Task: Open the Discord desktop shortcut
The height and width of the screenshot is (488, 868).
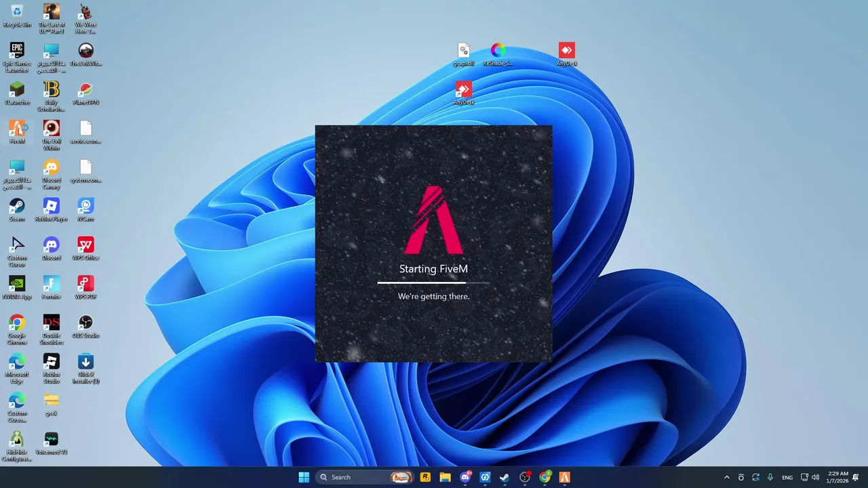Action: point(52,248)
